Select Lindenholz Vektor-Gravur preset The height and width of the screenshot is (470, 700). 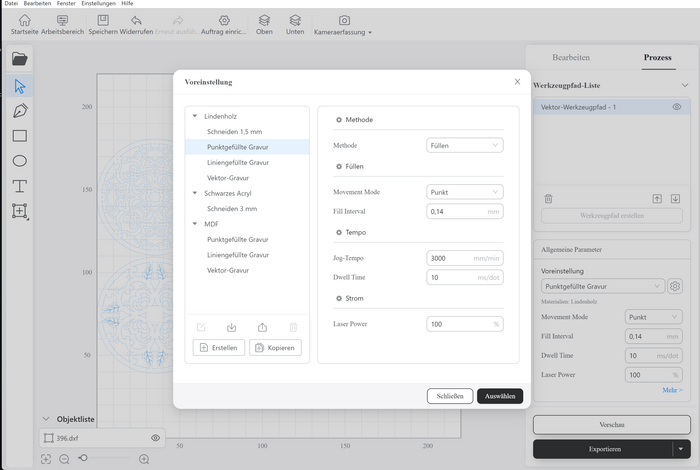click(x=247, y=178)
